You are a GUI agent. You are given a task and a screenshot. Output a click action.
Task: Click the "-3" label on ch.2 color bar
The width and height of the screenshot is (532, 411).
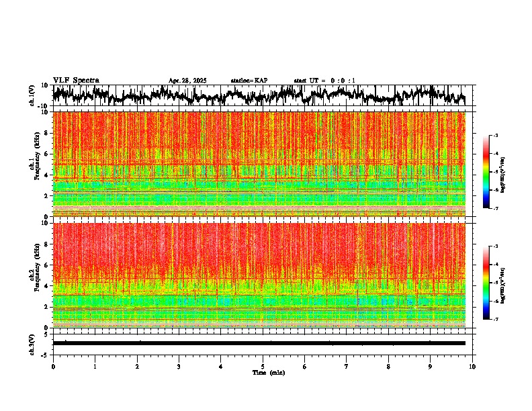click(496, 246)
